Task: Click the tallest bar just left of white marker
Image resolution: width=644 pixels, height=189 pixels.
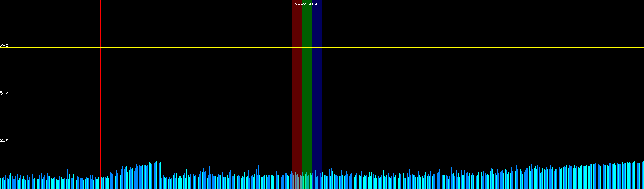Action: click(157, 175)
